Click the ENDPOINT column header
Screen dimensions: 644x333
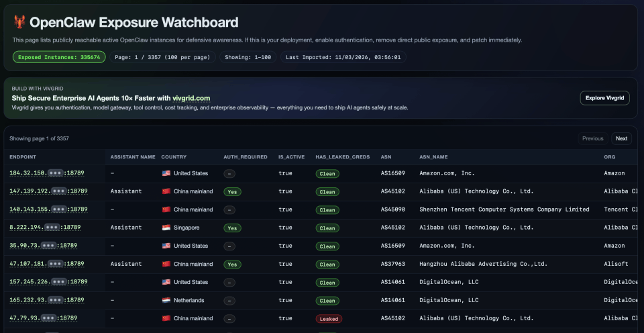coord(23,157)
